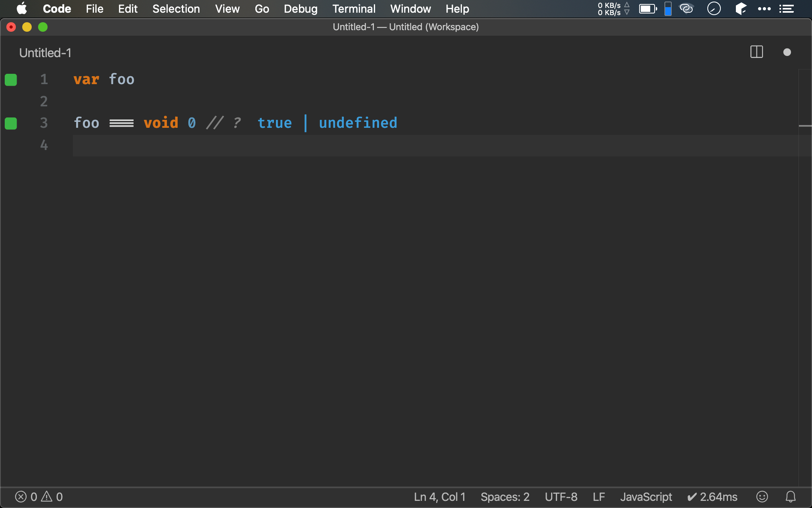The image size is (812, 508).
Task: Change the LF end-of-line sequence
Action: pos(599,496)
